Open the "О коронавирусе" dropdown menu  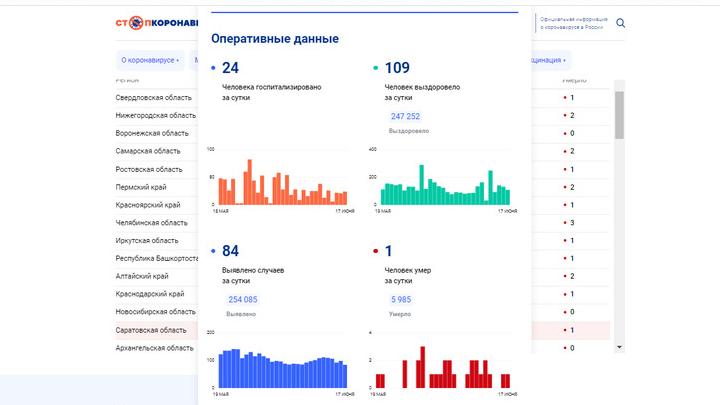pos(148,60)
